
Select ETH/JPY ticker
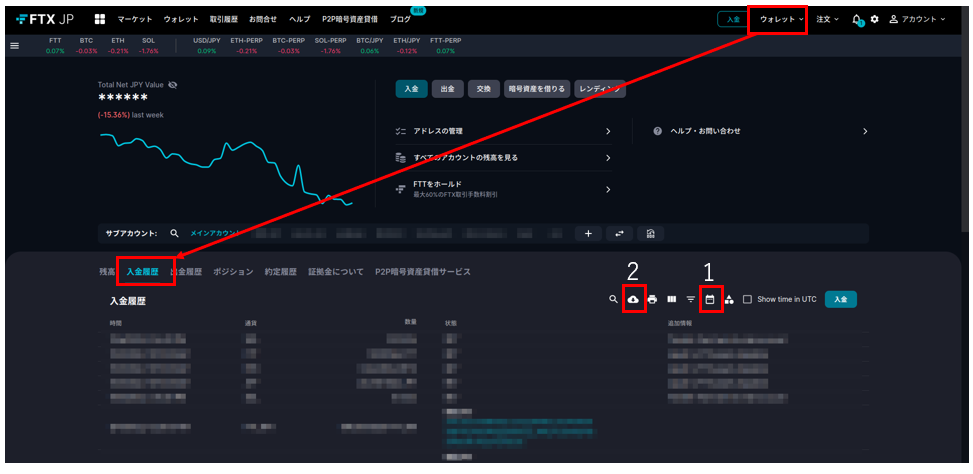pyautogui.click(x=406, y=45)
